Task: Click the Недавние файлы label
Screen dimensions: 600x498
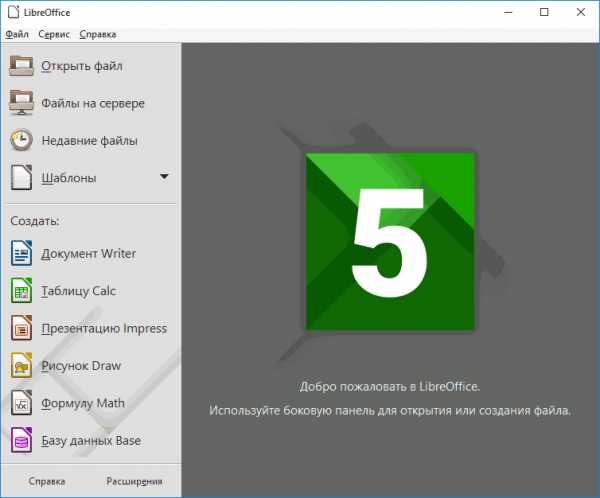Action: tap(90, 140)
